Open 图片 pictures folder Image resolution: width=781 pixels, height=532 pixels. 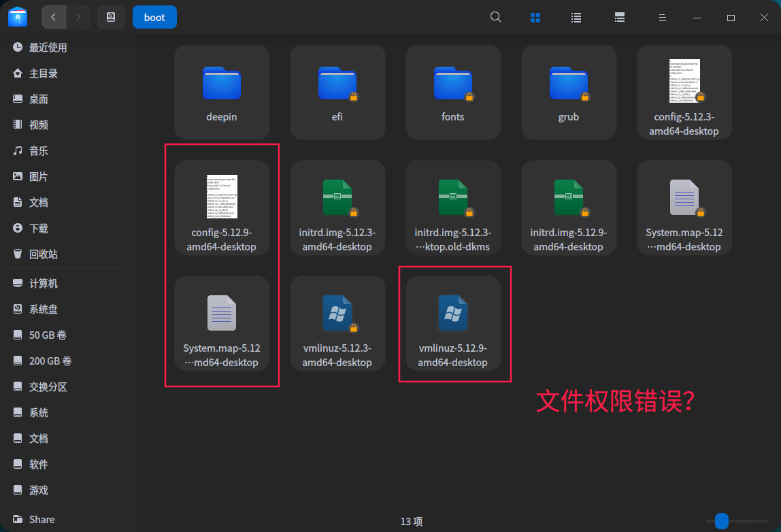click(65, 177)
